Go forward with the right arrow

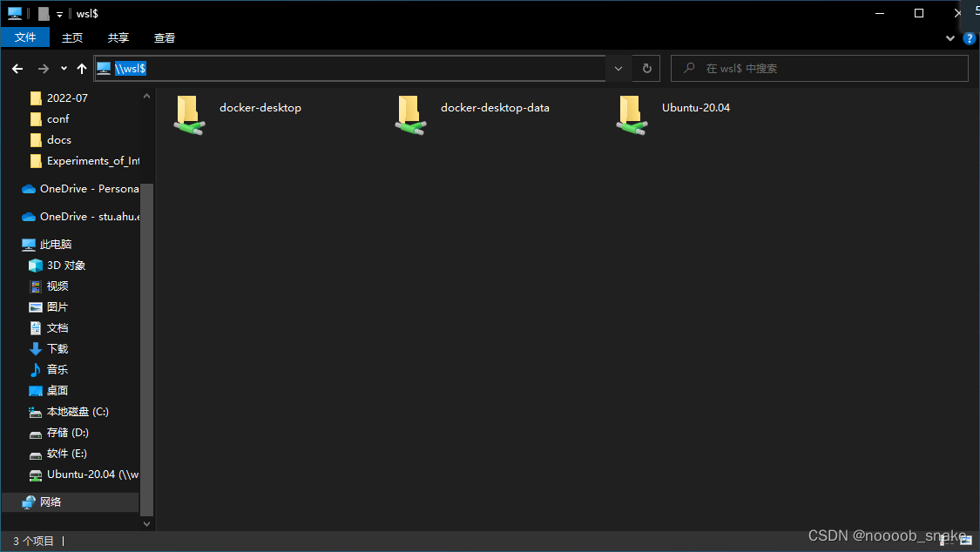tap(44, 69)
